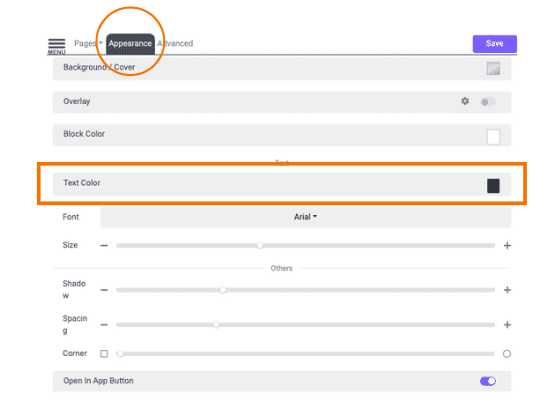The height and width of the screenshot is (418, 552).
Task: Increase Shadow with plus icon
Action: (507, 290)
